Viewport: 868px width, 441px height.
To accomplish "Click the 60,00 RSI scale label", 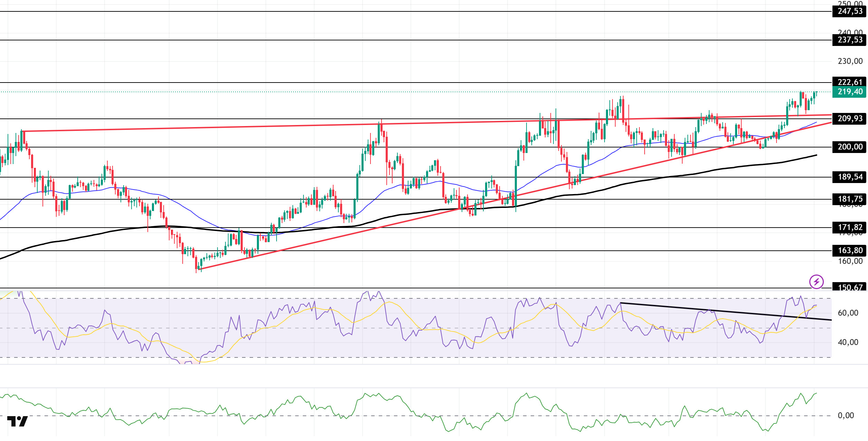I will 848,313.
